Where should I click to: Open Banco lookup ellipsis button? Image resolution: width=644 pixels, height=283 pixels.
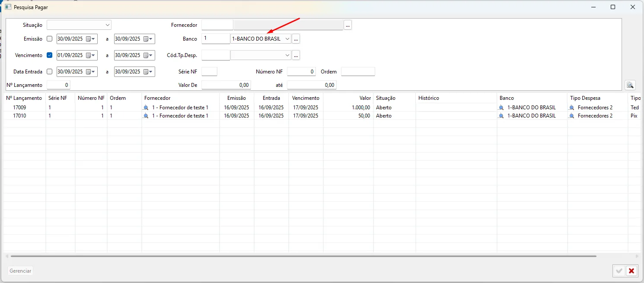[x=296, y=39]
